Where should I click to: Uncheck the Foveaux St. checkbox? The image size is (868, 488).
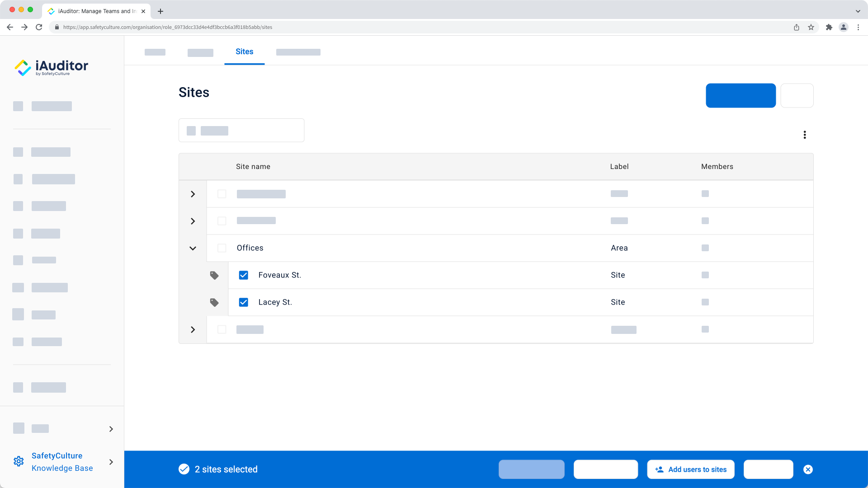pyautogui.click(x=244, y=275)
